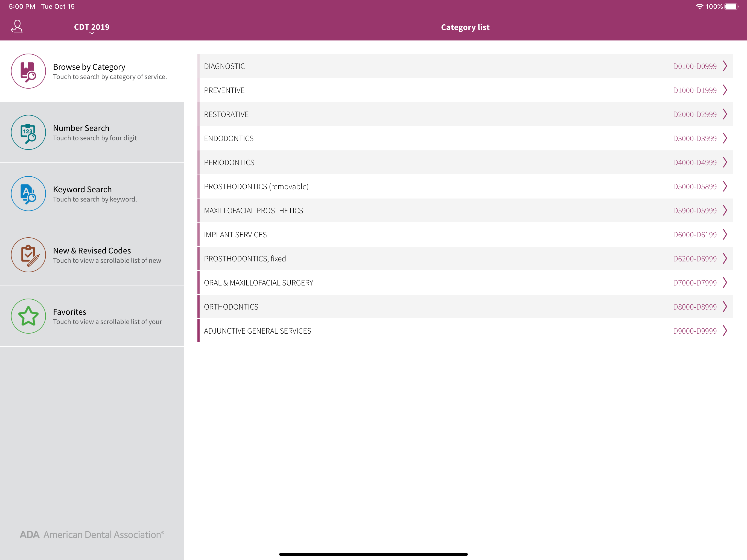The height and width of the screenshot is (560, 747).
Task: Select the Browse by Category menu item
Action: pos(92,71)
